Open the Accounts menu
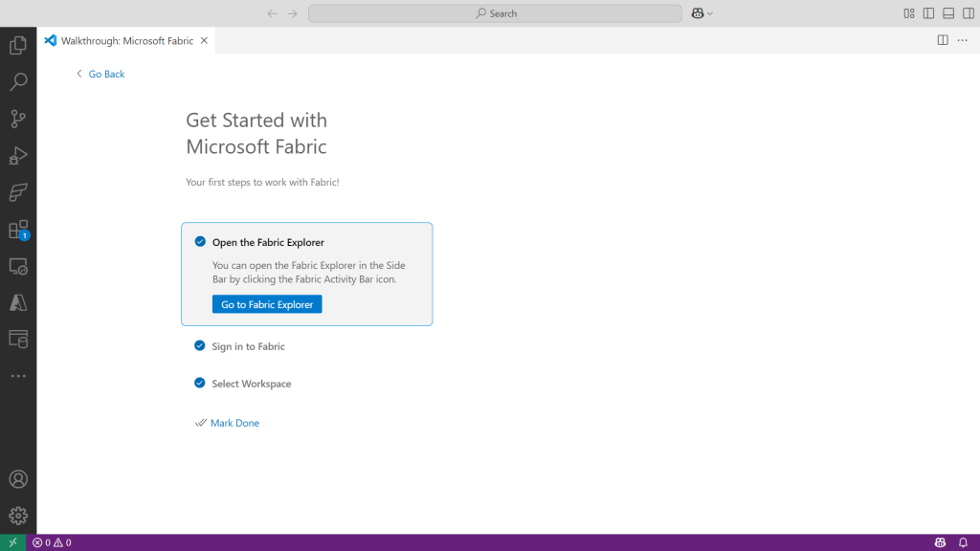The image size is (980, 551). coord(18,479)
